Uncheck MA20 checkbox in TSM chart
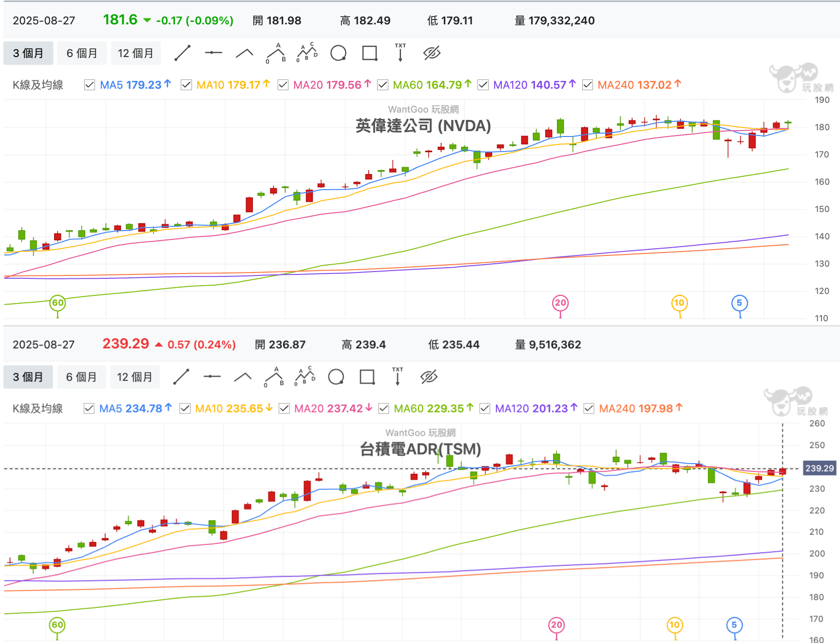840x643 pixels. tap(284, 409)
